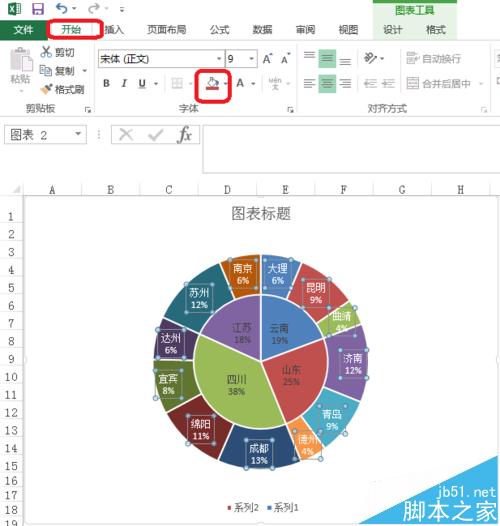
Task: Expand the Fill Color dropdown arrow
Action: 226,84
